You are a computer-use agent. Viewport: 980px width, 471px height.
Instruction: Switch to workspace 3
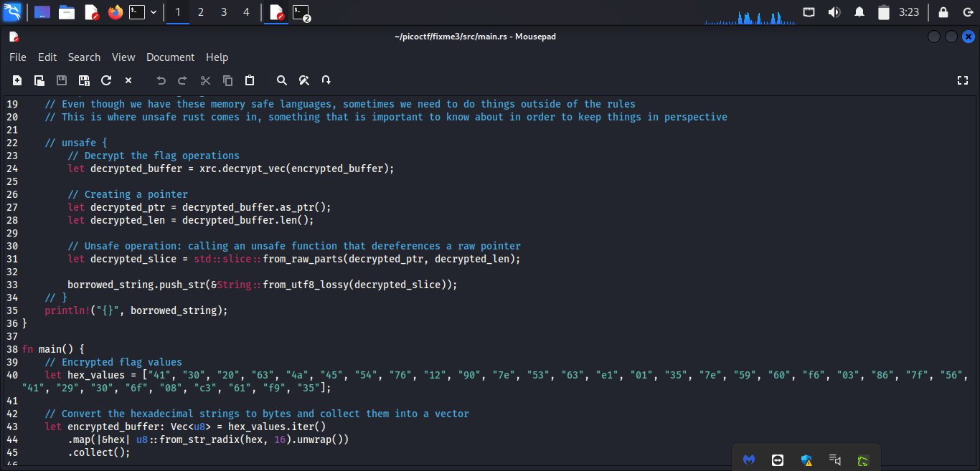[x=223, y=12]
